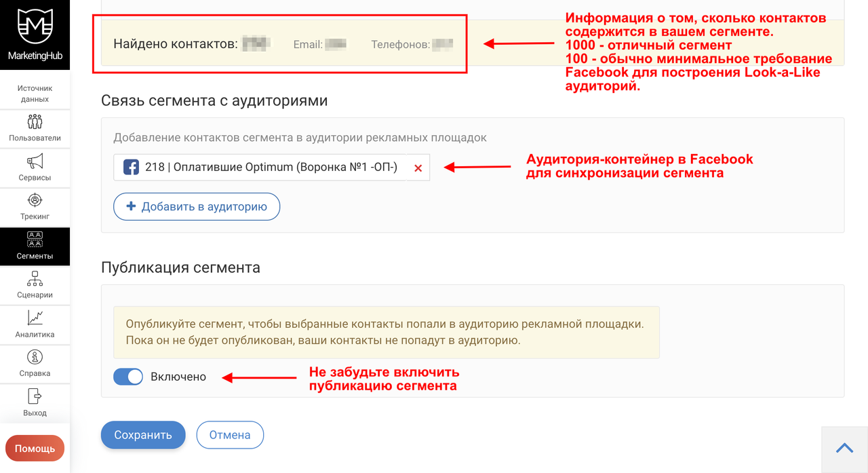Click the MarketingHub cat logo
This screenshot has height=473, width=868.
click(35, 28)
